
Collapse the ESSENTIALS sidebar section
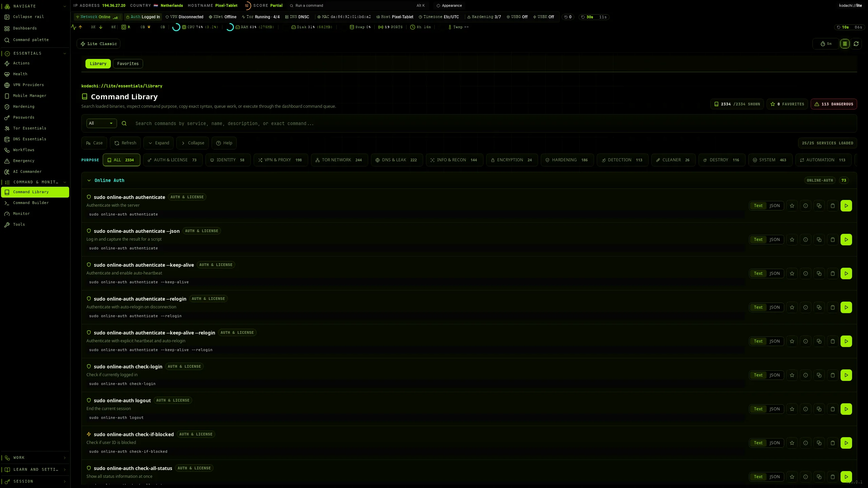click(64, 53)
